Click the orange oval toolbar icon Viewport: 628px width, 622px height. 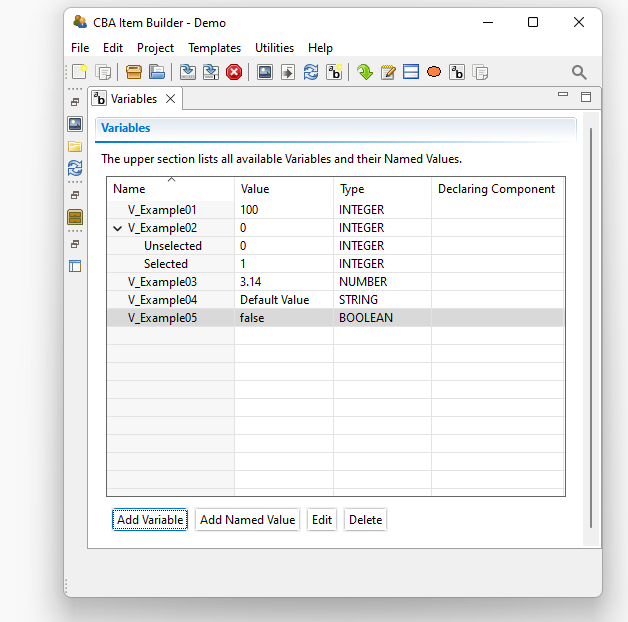[434, 72]
